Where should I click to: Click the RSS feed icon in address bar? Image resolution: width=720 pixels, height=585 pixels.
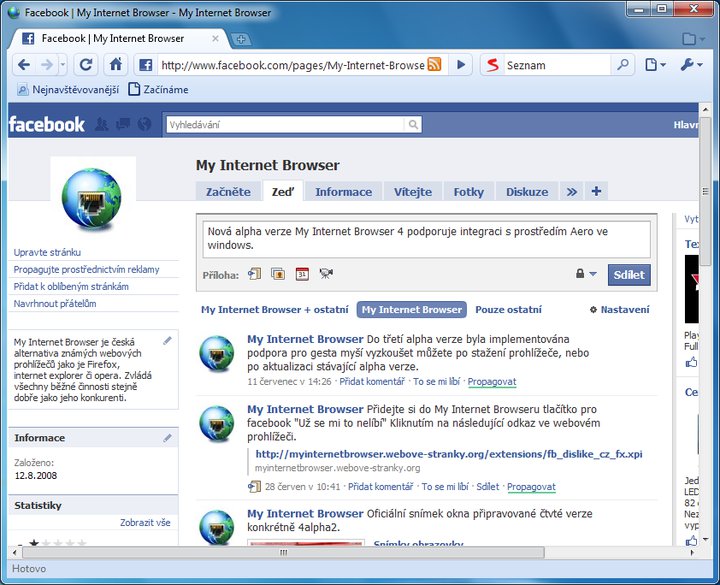pos(434,64)
